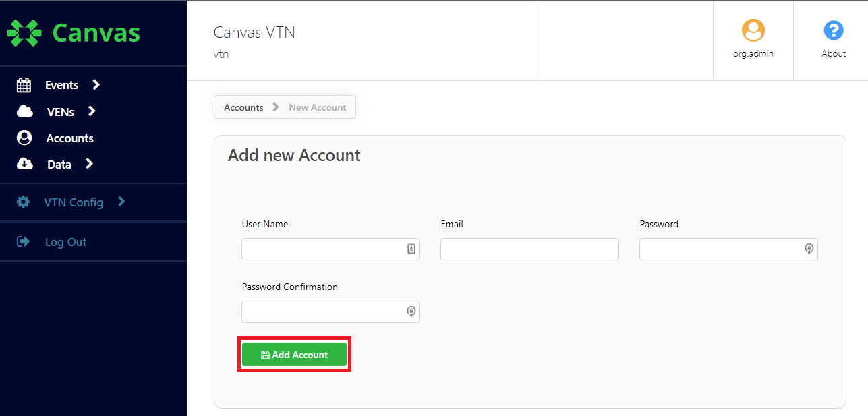Screen dimensions: 868x416
Task: Open Accounts in the breadcrumb trail
Action: (243, 107)
